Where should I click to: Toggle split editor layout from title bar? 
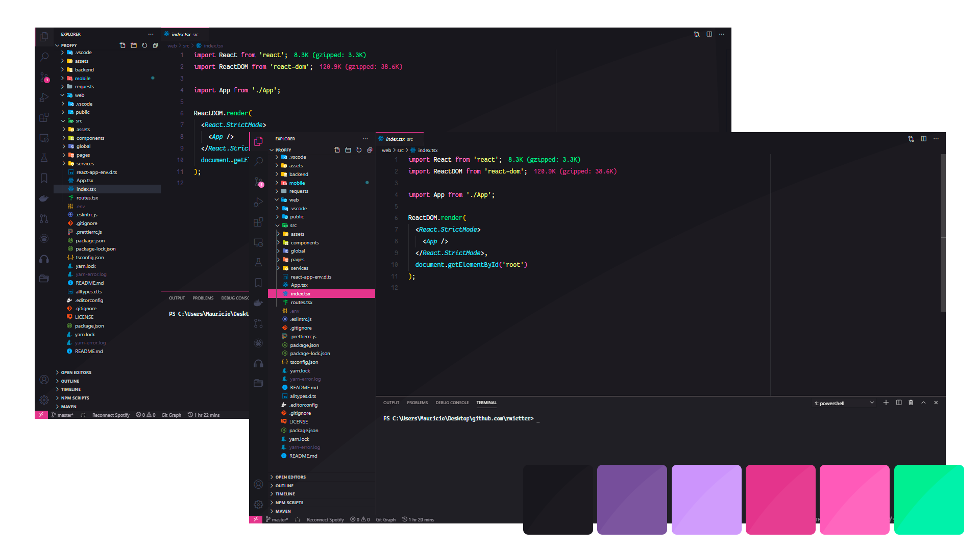pos(923,139)
